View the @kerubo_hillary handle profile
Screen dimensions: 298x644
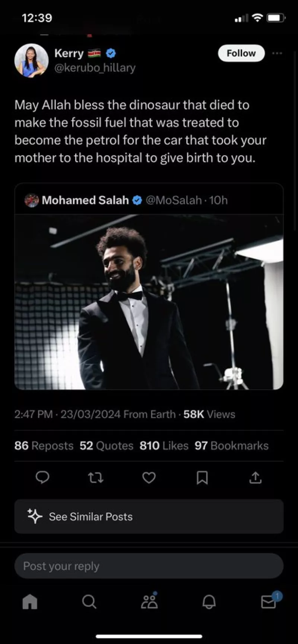point(95,68)
